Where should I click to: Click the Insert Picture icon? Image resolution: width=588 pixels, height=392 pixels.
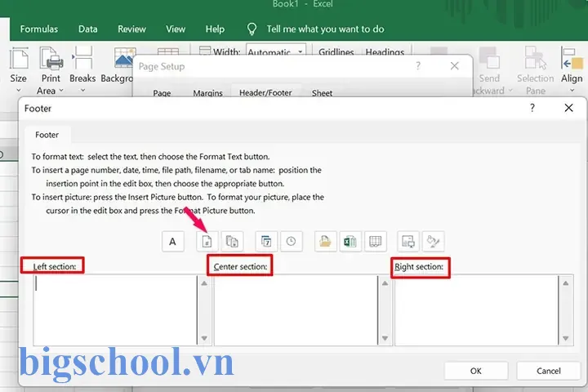[408, 241]
